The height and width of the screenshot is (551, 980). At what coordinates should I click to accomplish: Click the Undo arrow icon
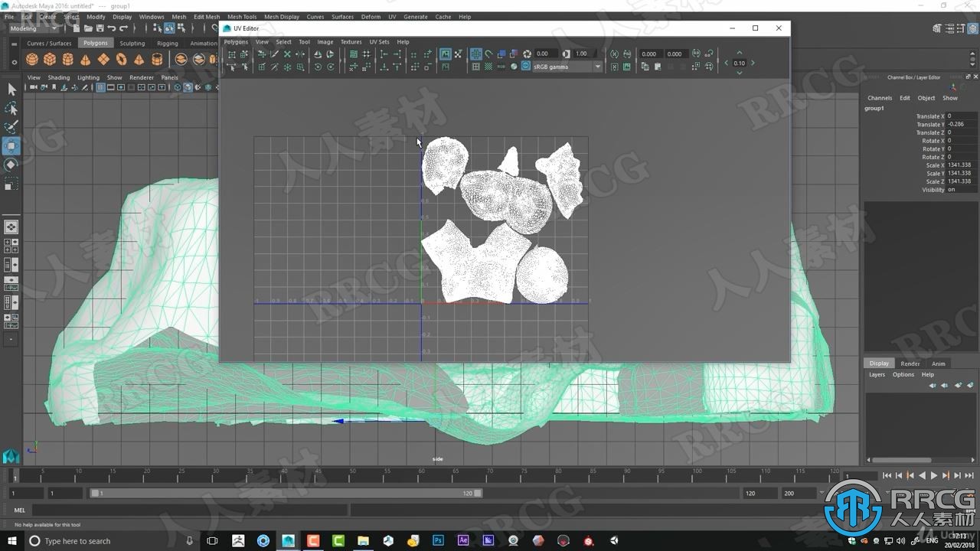point(112,28)
